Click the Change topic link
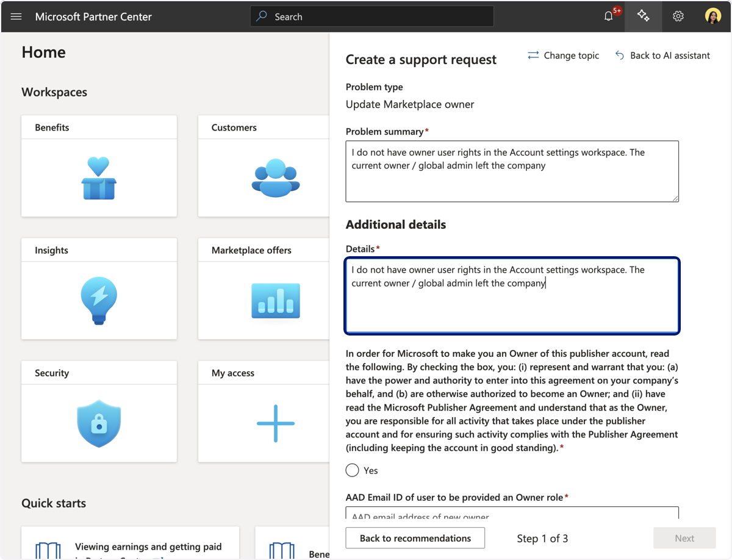Image resolution: width=732 pixels, height=560 pixels. (x=572, y=56)
